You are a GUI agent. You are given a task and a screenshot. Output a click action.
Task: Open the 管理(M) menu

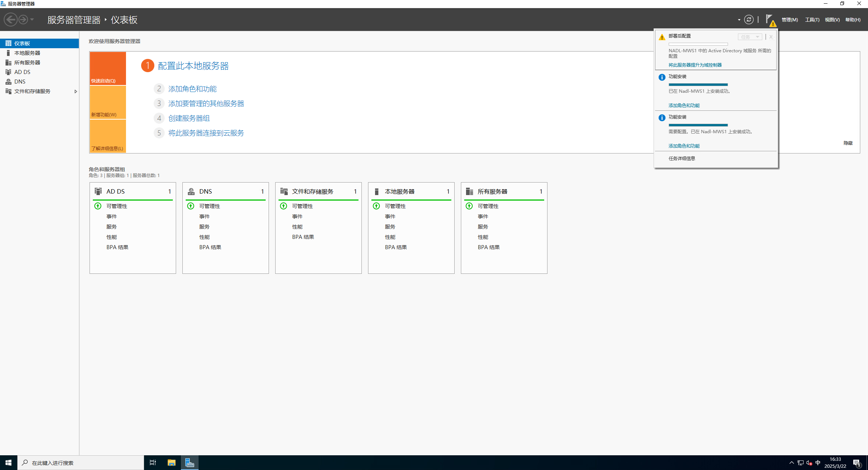tap(790, 20)
